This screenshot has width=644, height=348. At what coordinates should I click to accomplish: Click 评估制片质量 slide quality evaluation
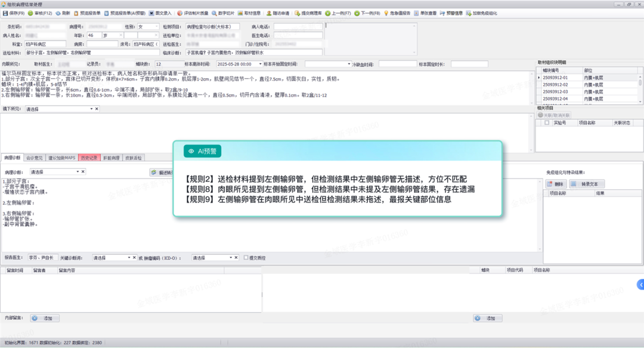point(193,13)
